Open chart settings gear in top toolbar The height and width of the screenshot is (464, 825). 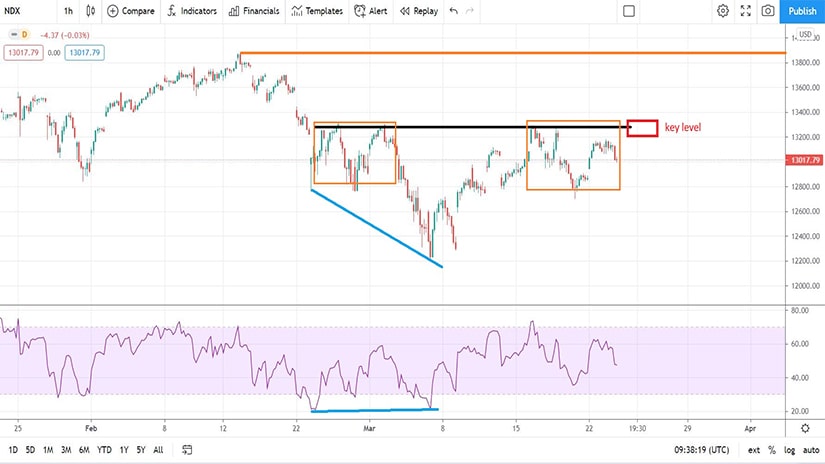point(723,11)
